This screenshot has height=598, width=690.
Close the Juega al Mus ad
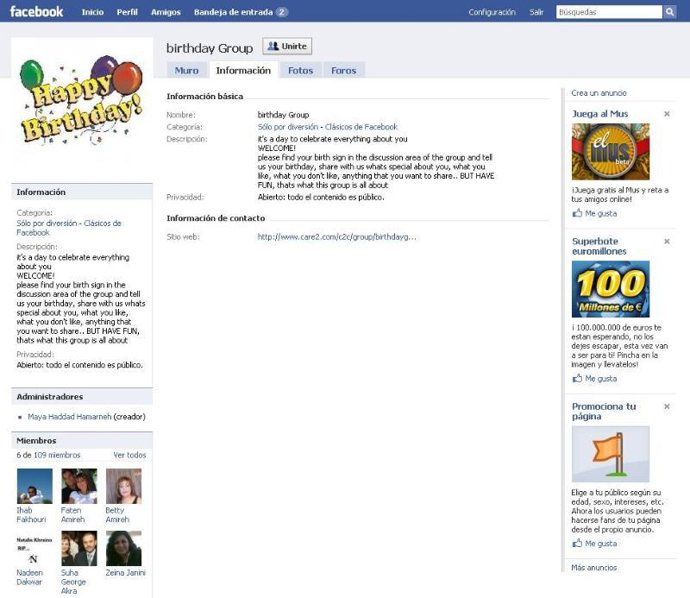click(667, 114)
